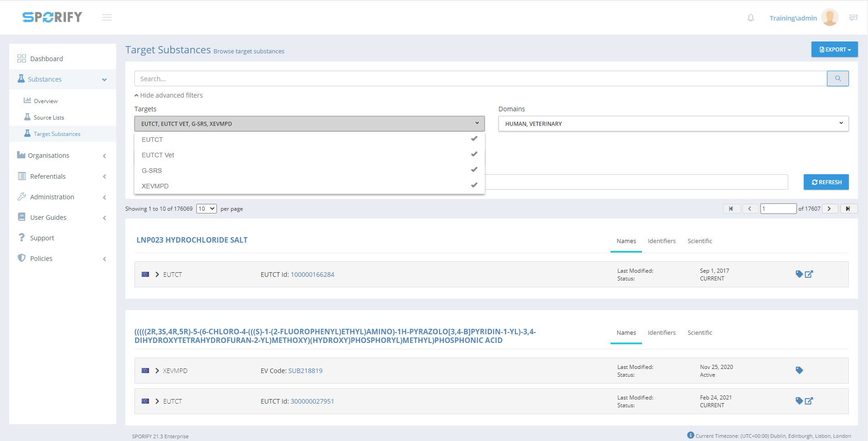Screen dimensions: 868x441
Task: Toggle the hamburger sidebar menu icon
Action: tap(107, 17)
